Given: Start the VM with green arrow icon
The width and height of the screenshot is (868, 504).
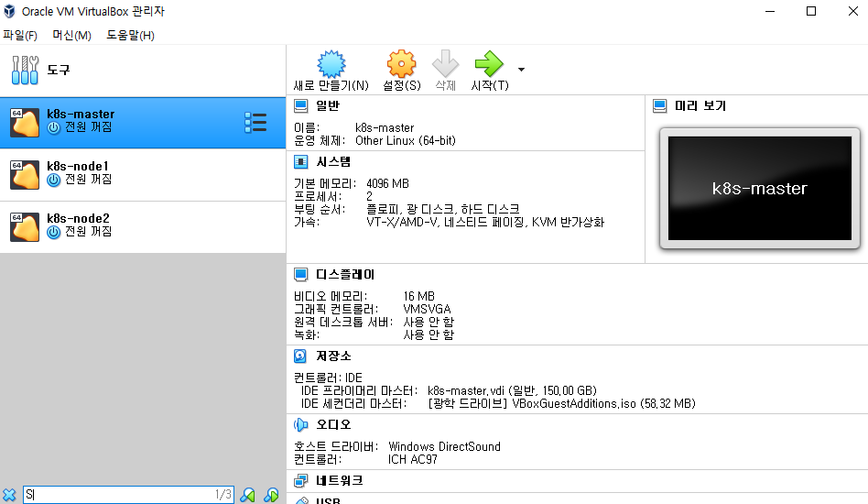Looking at the screenshot, I should [489, 64].
